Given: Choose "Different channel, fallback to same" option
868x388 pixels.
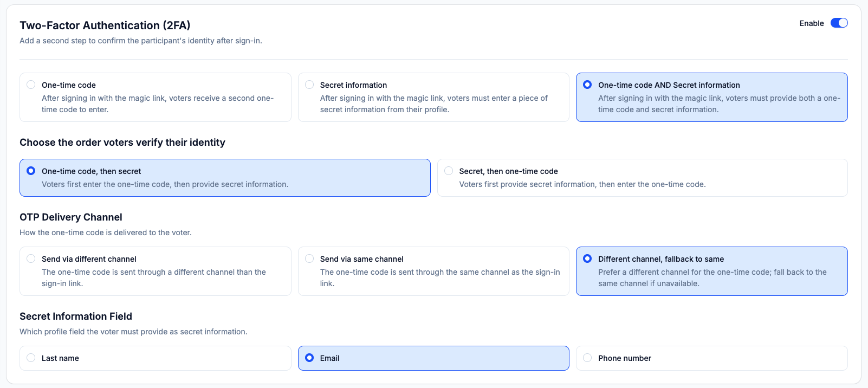Looking at the screenshot, I should (587, 259).
